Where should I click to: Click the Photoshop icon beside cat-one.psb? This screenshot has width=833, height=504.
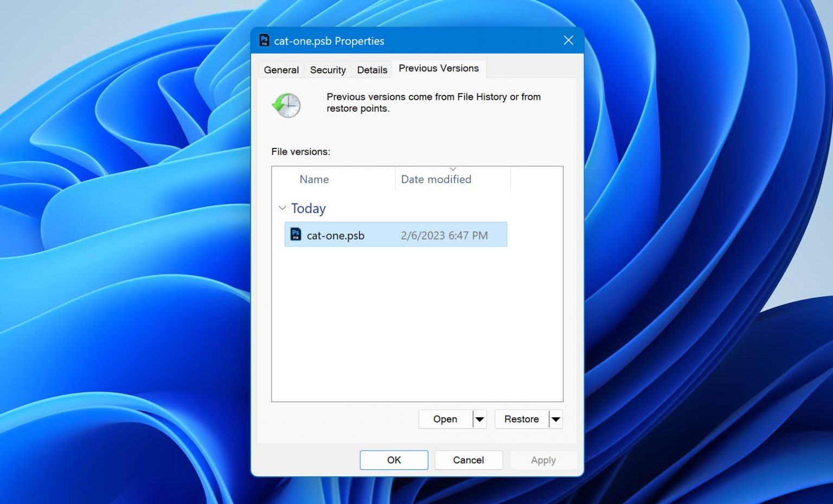(x=296, y=234)
